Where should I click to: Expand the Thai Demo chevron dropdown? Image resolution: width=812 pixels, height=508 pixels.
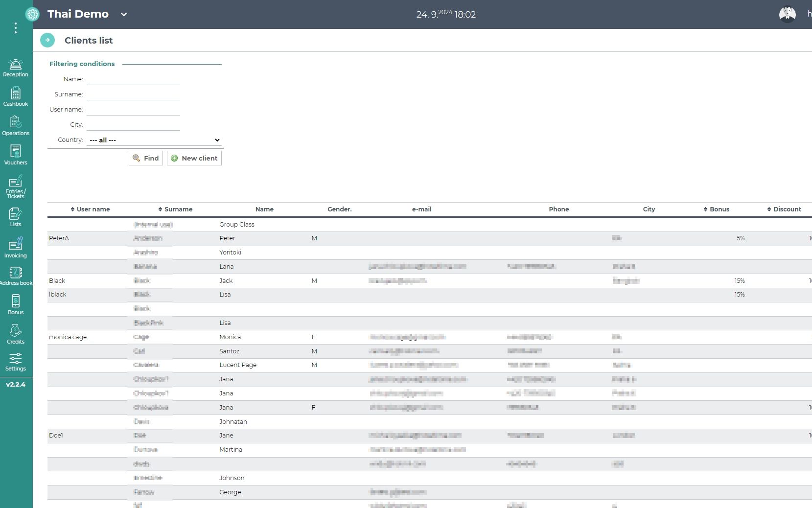click(x=124, y=15)
